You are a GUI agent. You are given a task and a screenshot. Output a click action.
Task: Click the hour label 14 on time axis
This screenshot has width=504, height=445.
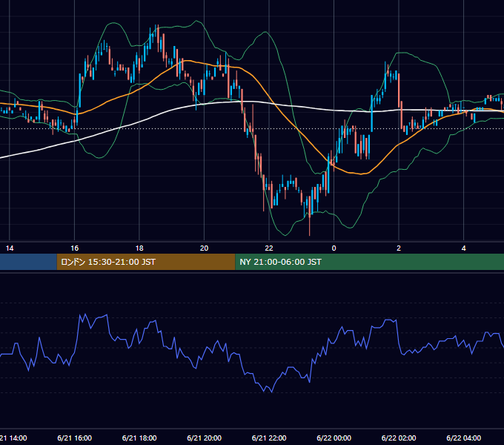click(10, 248)
